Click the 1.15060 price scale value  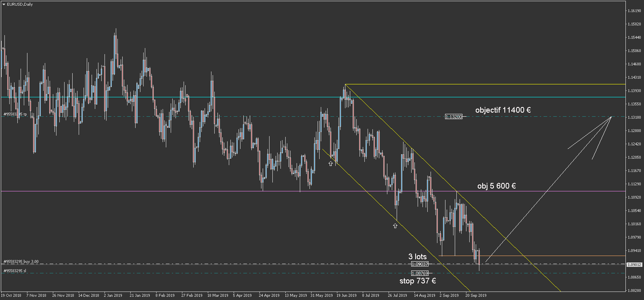pyautogui.click(x=634, y=51)
